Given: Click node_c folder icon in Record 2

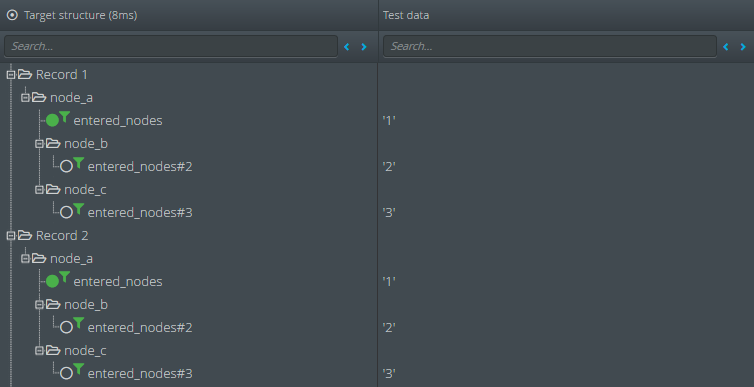Looking at the screenshot, I should 52,350.
